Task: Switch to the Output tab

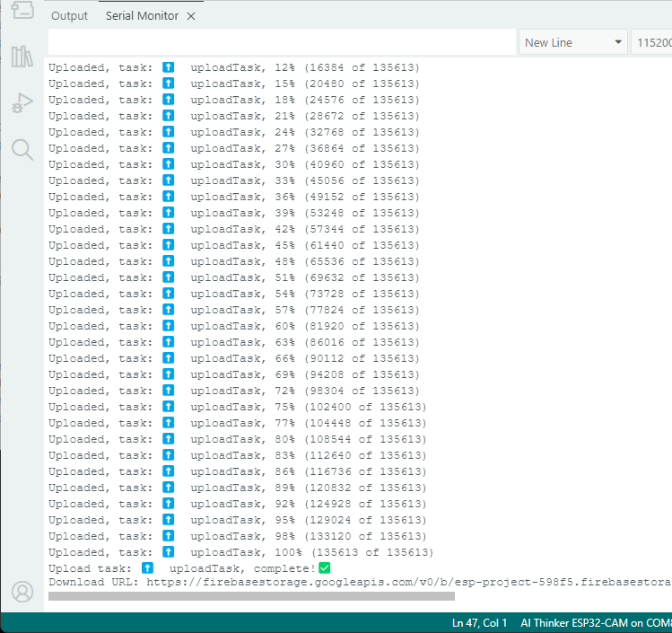Action: tap(69, 16)
